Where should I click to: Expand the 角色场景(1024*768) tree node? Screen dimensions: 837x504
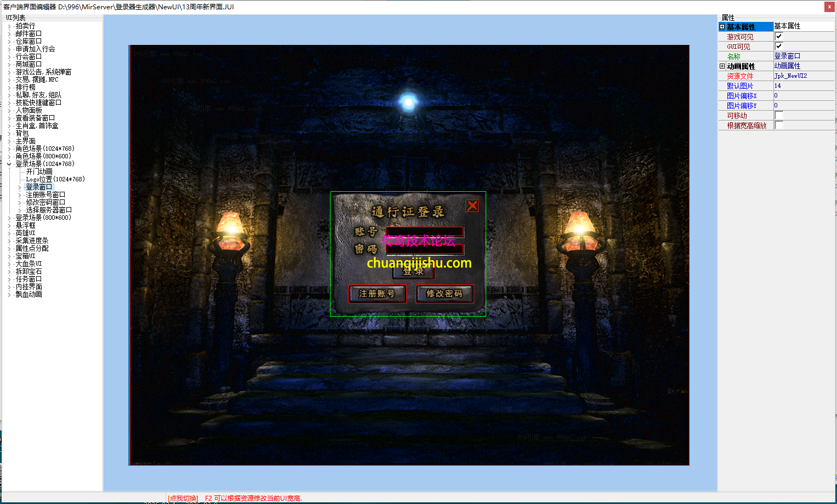click(x=9, y=148)
